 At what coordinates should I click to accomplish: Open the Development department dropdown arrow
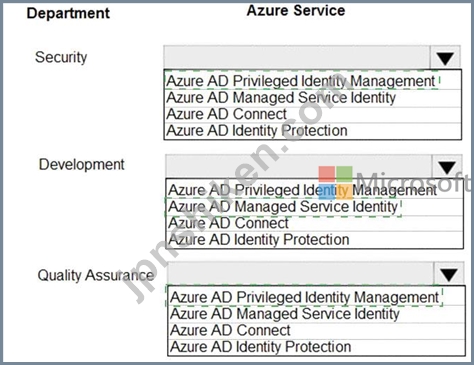(447, 167)
